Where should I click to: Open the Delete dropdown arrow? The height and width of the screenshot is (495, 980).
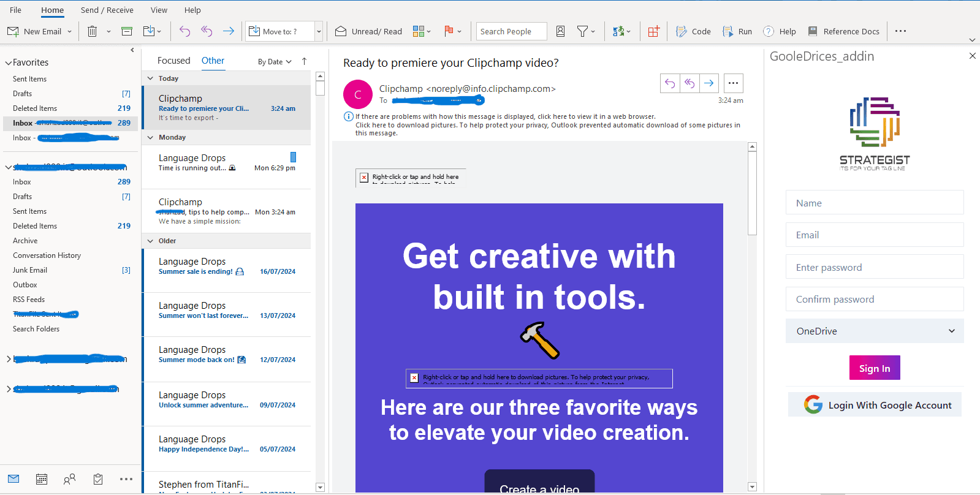(108, 31)
